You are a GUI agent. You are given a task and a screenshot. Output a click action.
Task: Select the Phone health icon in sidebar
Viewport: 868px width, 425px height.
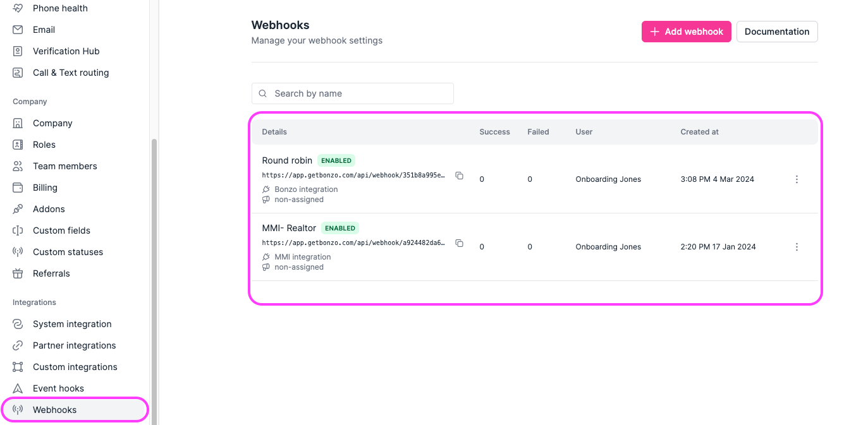tap(18, 8)
